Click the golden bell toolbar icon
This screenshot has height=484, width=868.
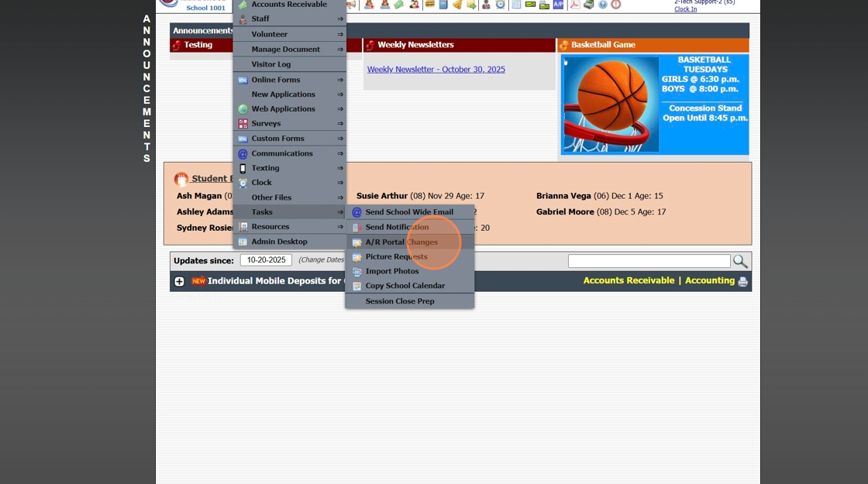click(457, 5)
